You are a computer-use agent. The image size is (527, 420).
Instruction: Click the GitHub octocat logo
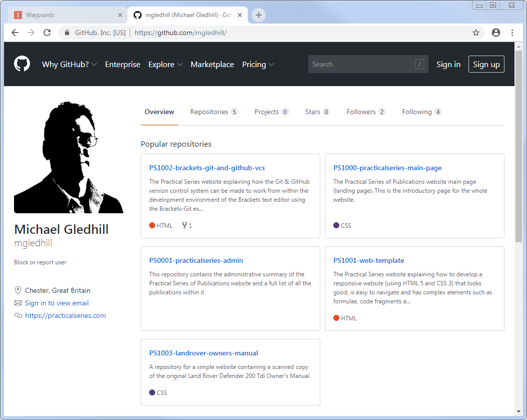[22, 64]
